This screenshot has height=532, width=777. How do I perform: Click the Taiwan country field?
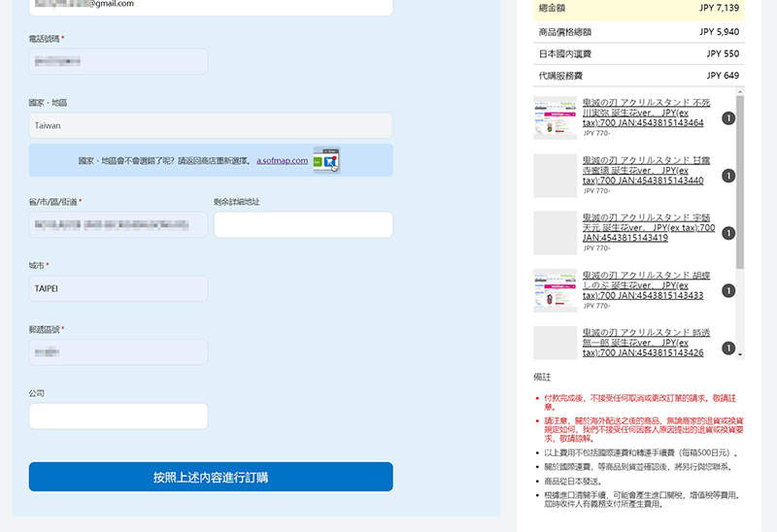coord(211,125)
